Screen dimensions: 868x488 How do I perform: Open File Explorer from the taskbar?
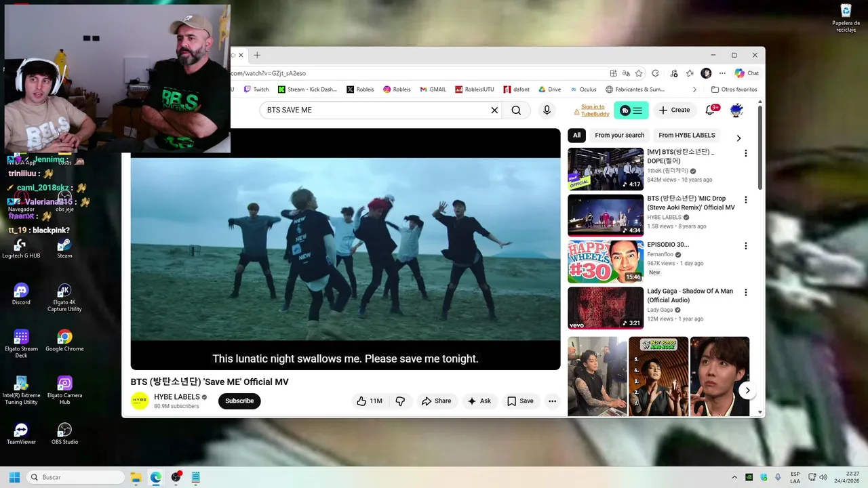click(136, 477)
